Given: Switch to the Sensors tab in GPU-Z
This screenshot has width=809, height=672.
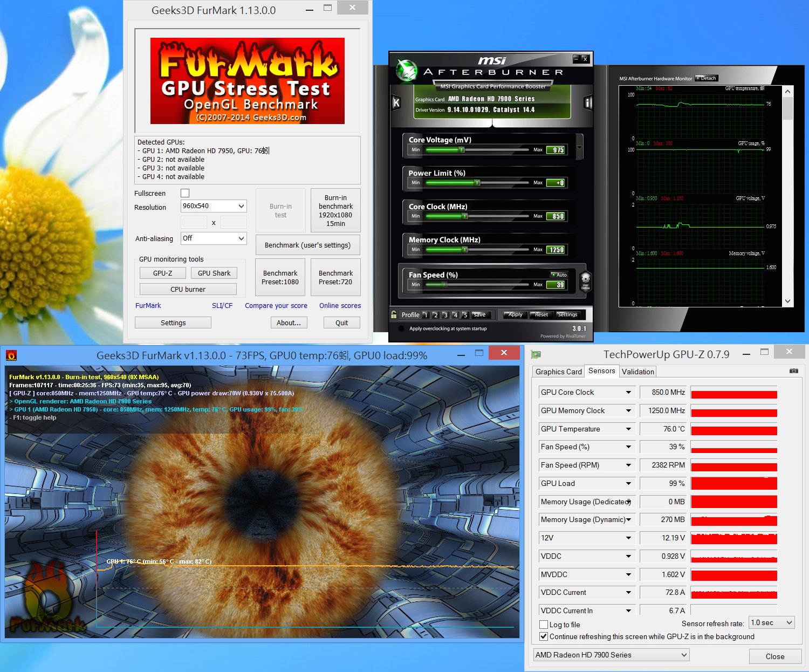Looking at the screenshot, I should [x=601, y=371].
